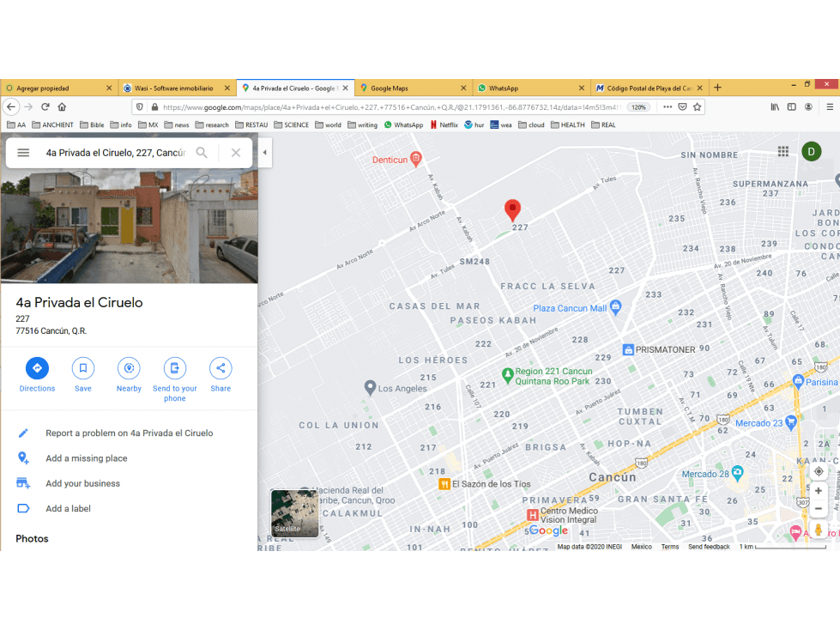Click the Save bookmark icon
This screenshot has height=630, width=840.
[83, 368]
